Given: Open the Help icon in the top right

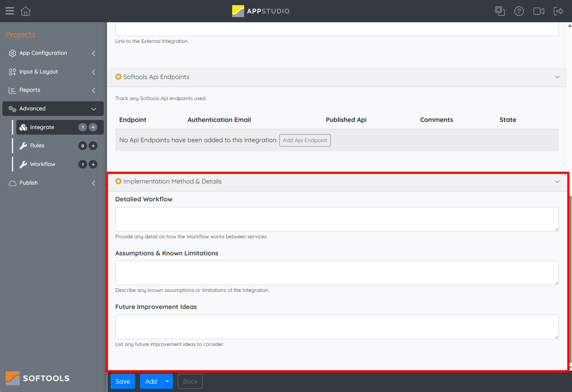Looking at the screenshot, I should pos(519,11).
